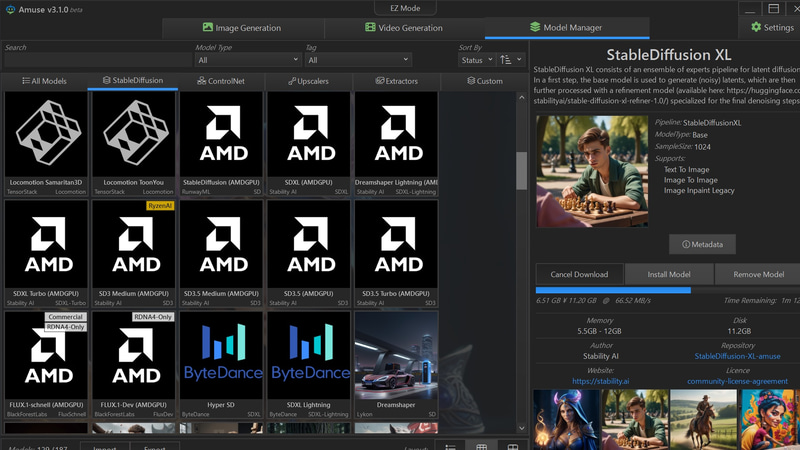Toggle the sort direction icon

(x=506, y=60)
